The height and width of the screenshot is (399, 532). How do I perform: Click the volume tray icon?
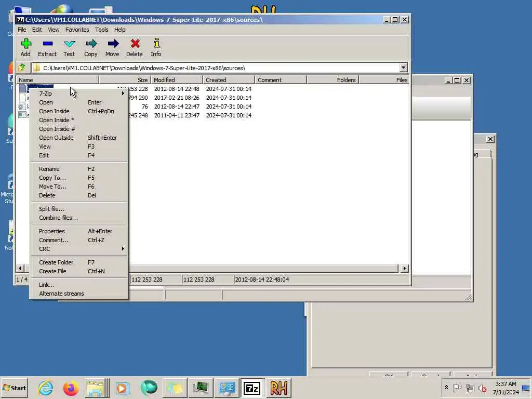tap(482, 388)
